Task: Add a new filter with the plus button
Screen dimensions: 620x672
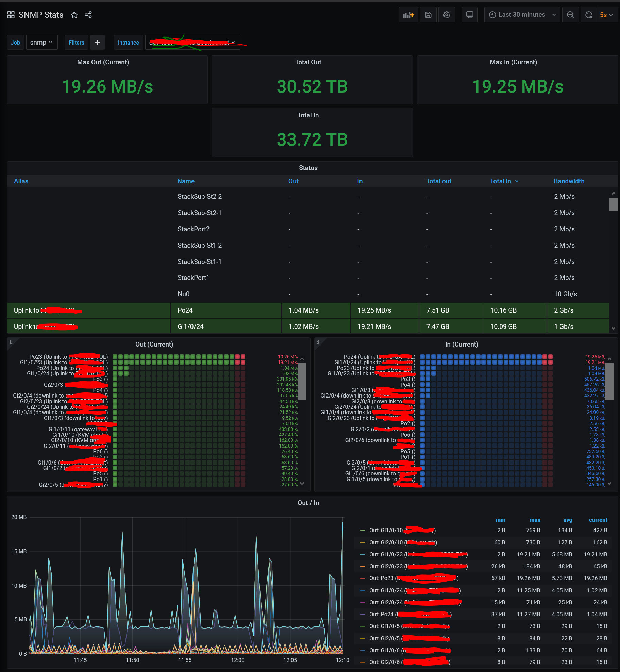Action: point(98,42)
